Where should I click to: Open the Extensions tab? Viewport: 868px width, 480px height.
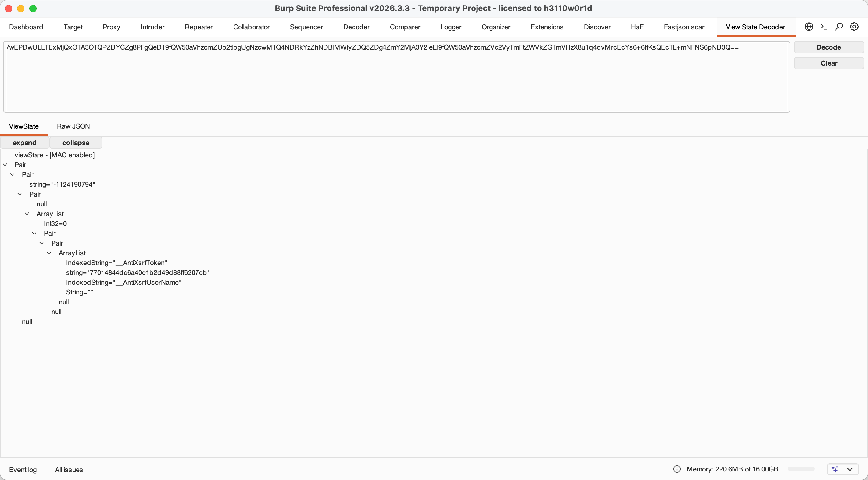pos(547,27)
